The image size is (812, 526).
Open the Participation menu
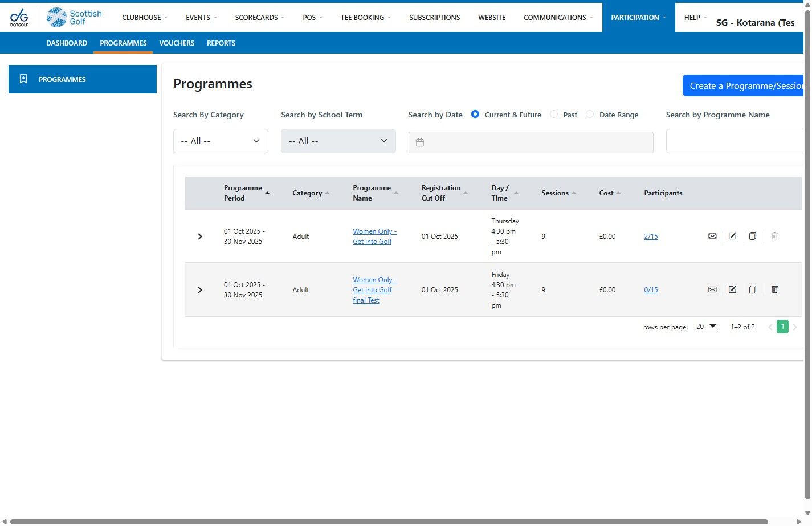638,18
